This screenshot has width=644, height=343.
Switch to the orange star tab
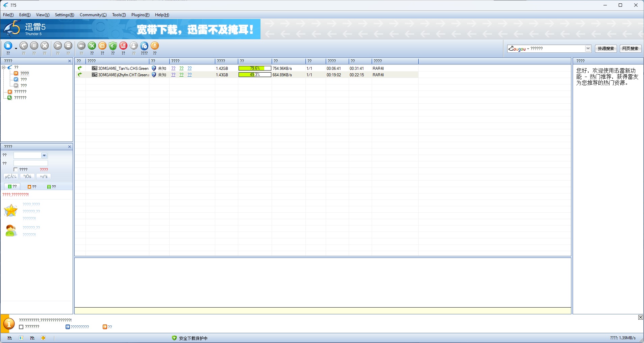click(32, 187)
